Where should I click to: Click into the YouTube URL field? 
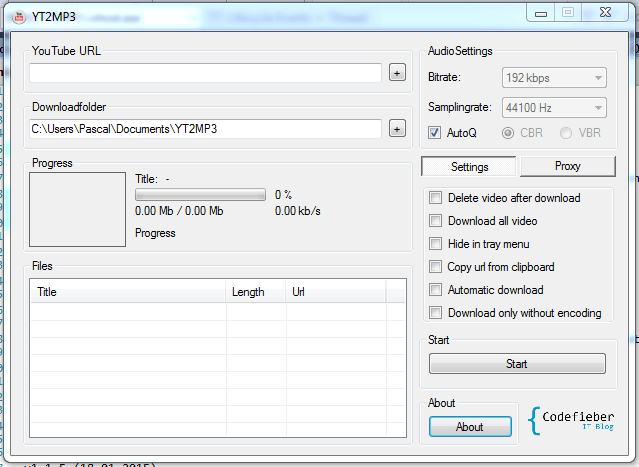tap(205, 73)
